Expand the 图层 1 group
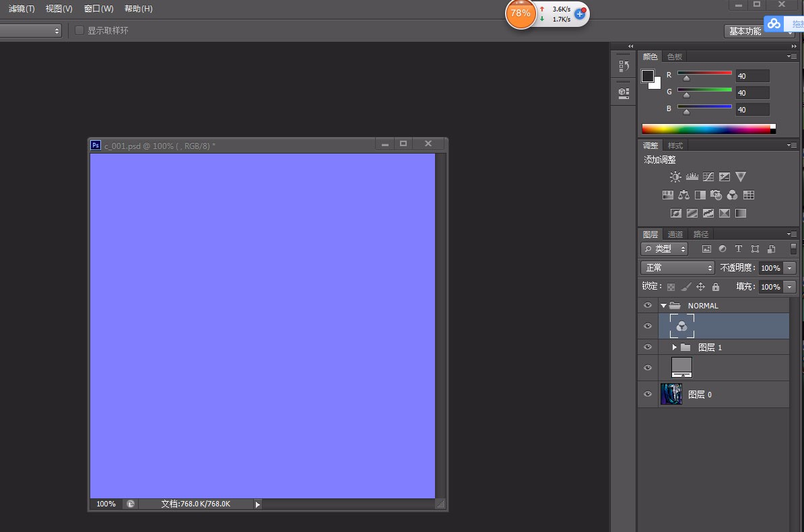Viewport: 804px width, 532px height. click(x=674, y=347)
